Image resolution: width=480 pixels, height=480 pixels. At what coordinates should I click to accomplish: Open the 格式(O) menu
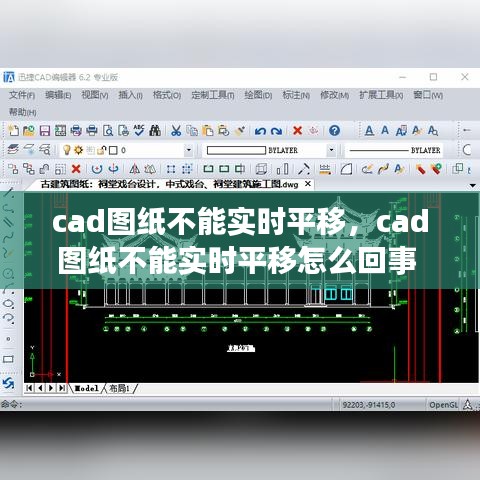pyautogui.click(x=167, y=95)
